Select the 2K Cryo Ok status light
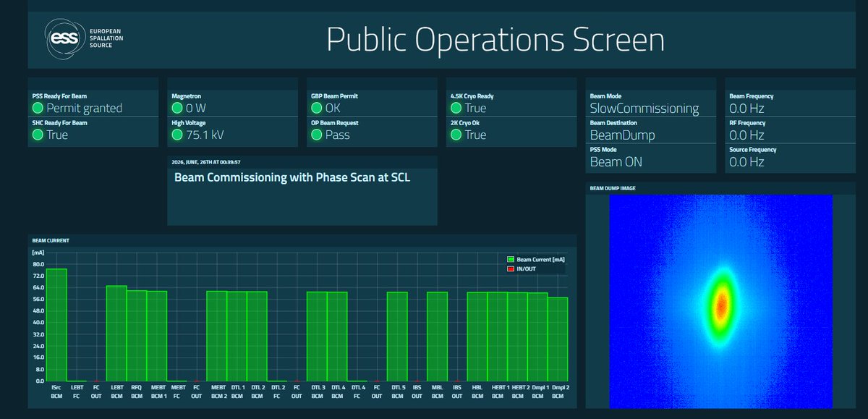Viewport: 868px width, 419px height. (x=456, y=135)
